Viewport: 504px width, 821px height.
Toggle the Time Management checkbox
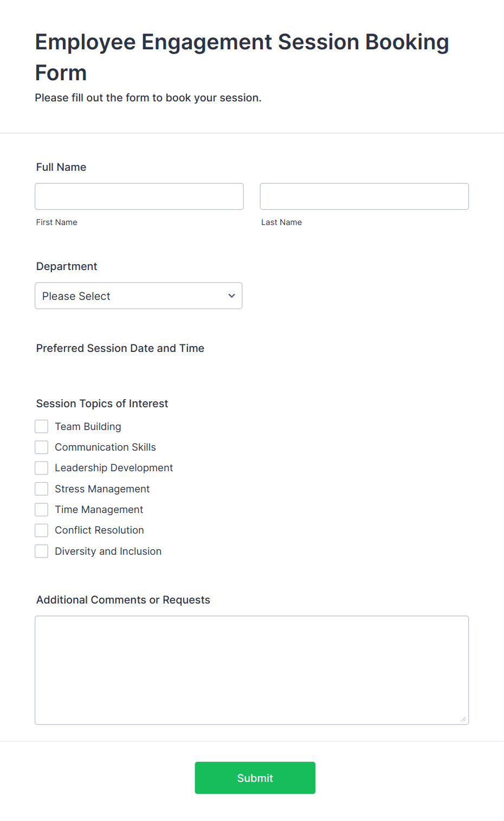click(x=42, y=510)
